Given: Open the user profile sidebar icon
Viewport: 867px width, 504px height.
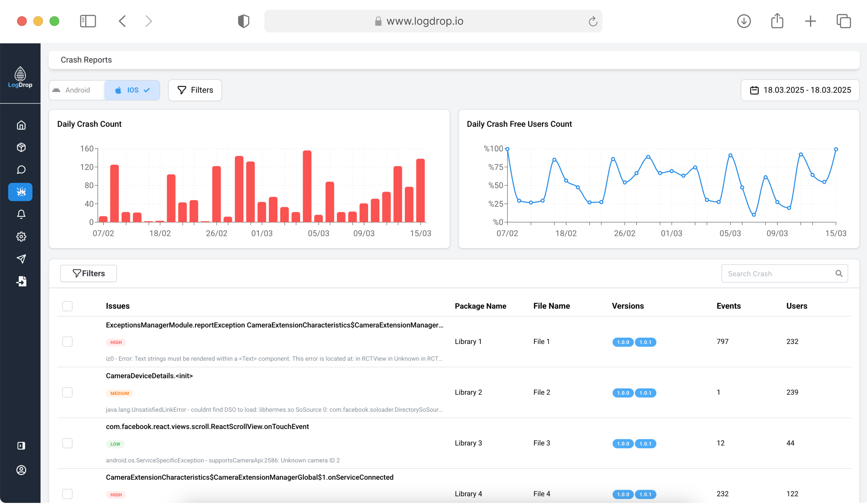Looking at the screenshot, I should (21, 470).
